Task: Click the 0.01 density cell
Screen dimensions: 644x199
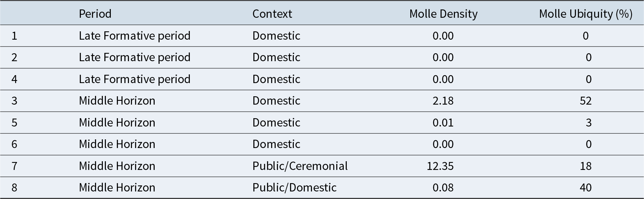Action: (443, 122)
